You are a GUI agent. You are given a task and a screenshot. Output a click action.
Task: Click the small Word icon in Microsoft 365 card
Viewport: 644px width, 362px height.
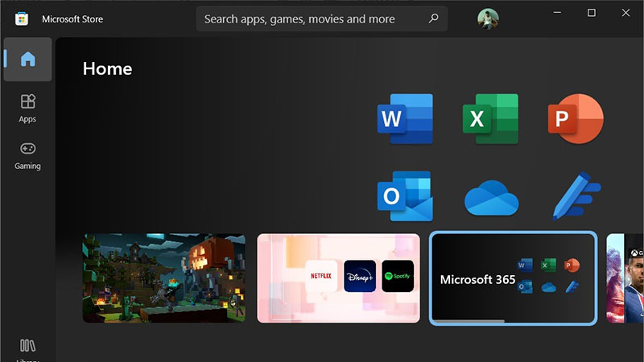click(526, 265)
